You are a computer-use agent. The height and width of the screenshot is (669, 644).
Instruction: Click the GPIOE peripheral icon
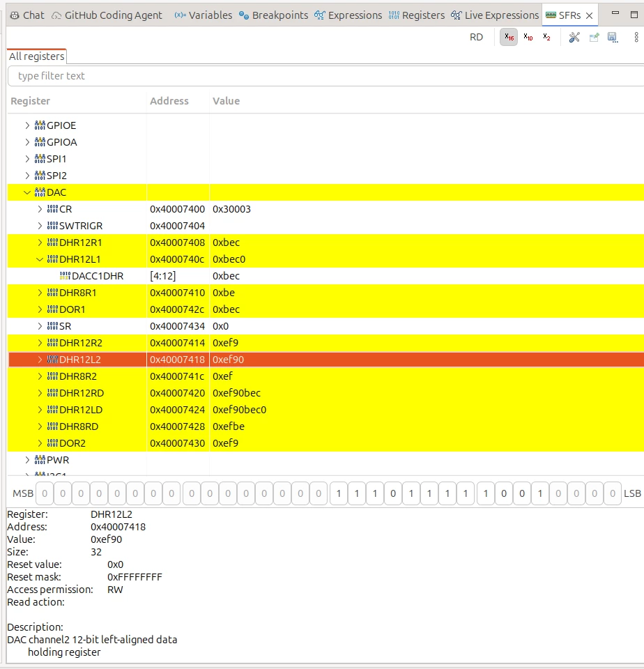coord(40,125)
